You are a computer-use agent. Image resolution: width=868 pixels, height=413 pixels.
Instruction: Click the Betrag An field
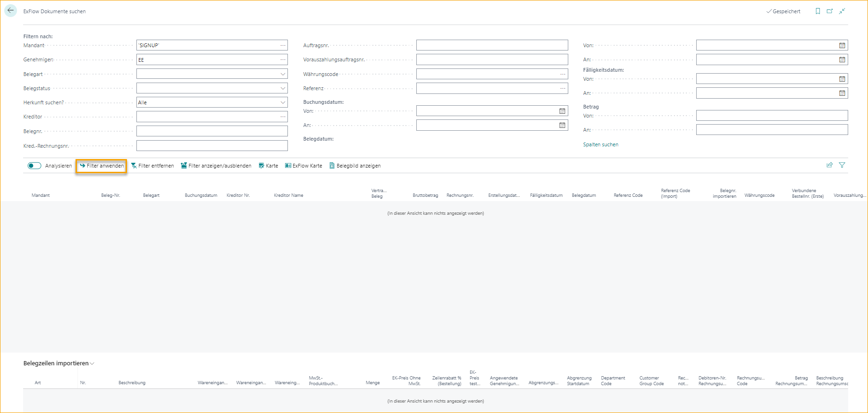(772, 130)
